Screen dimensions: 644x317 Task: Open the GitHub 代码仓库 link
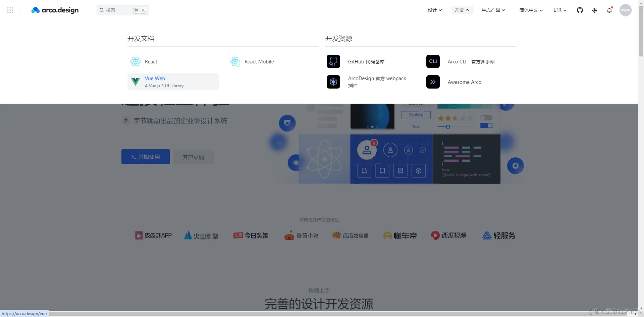(x=366, y=62)
